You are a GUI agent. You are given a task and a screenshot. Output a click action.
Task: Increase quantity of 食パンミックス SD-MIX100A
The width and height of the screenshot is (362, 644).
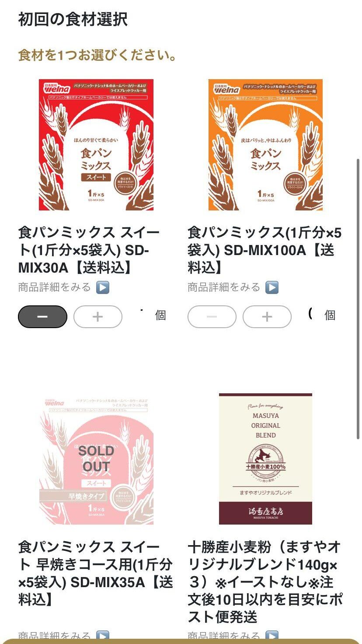[267, 317]
